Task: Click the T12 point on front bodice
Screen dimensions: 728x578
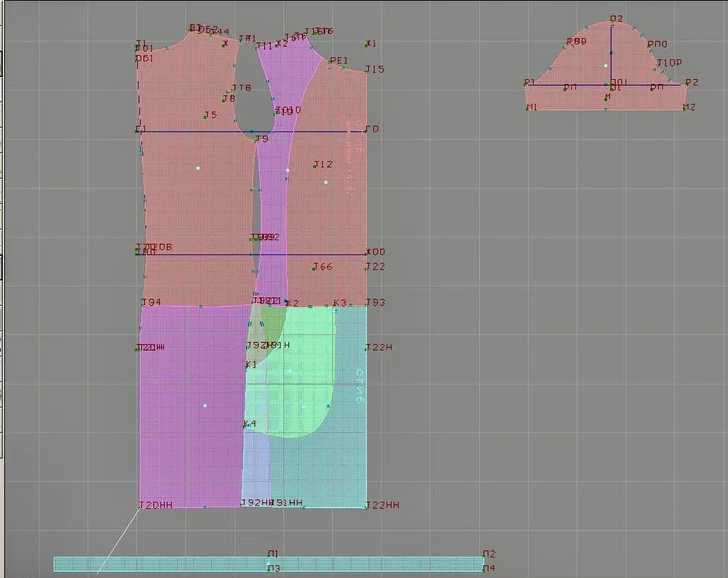Action: (x=323, y=165)
